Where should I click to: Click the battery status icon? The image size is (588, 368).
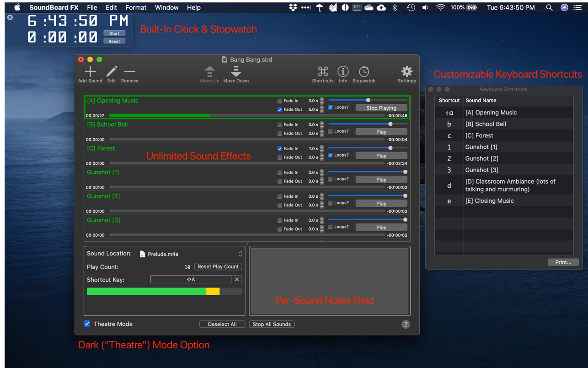pos(472,7)
